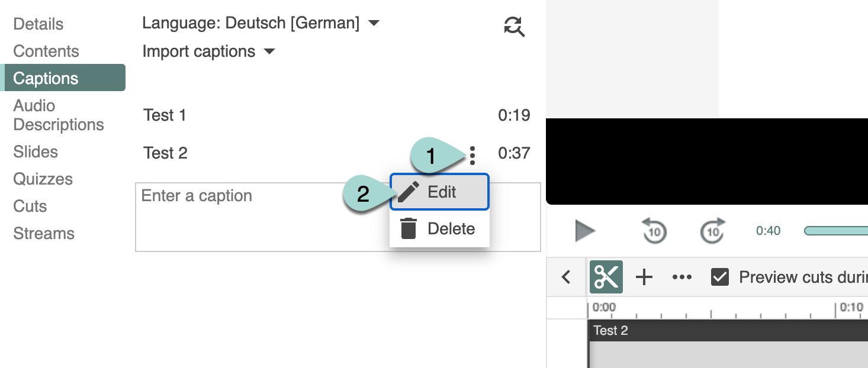The height and width of the screenshot is (368, 868).
Task: Select the Test 1 caption
Action: [x=165, y=115]
